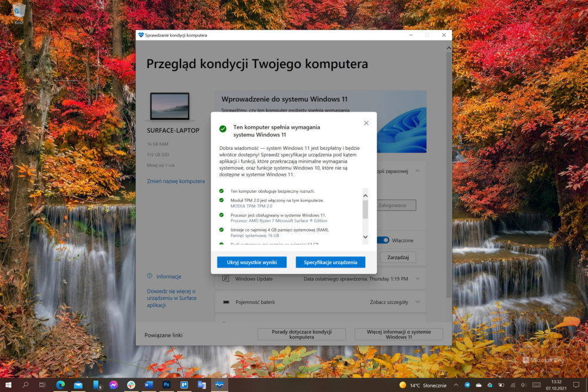Collapse the kopii zapasowej section chevron

coord(417,171)
